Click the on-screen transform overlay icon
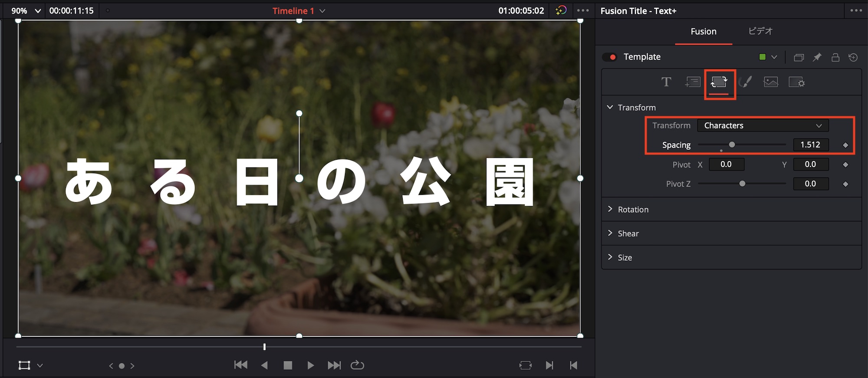The height and width of the screenshot is (378, 868). pyautogui.click(x=24, y=365)
